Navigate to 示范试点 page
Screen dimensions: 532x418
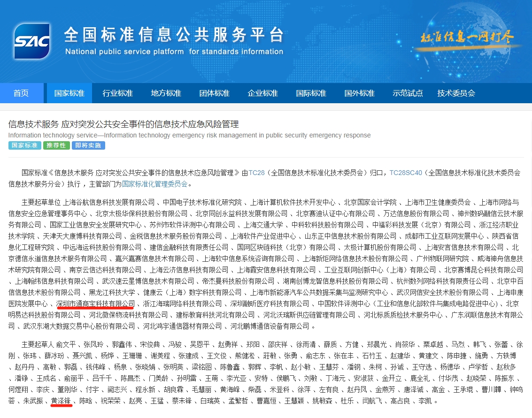408,93
